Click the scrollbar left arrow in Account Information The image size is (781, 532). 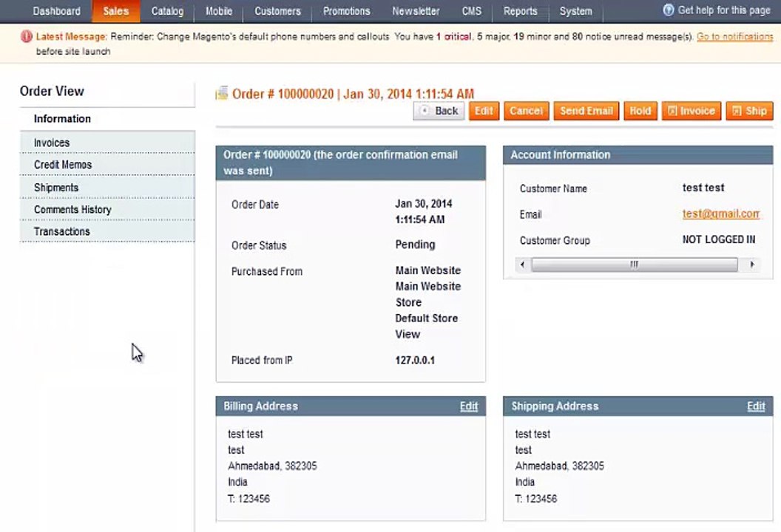tap(522, 265)
